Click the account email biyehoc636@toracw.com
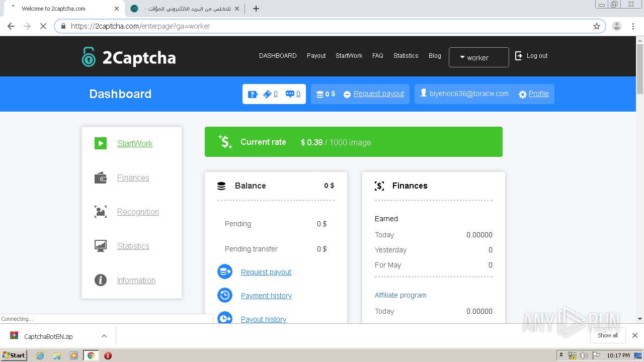This screenshot has width=644, height=362. click(469, 94)
